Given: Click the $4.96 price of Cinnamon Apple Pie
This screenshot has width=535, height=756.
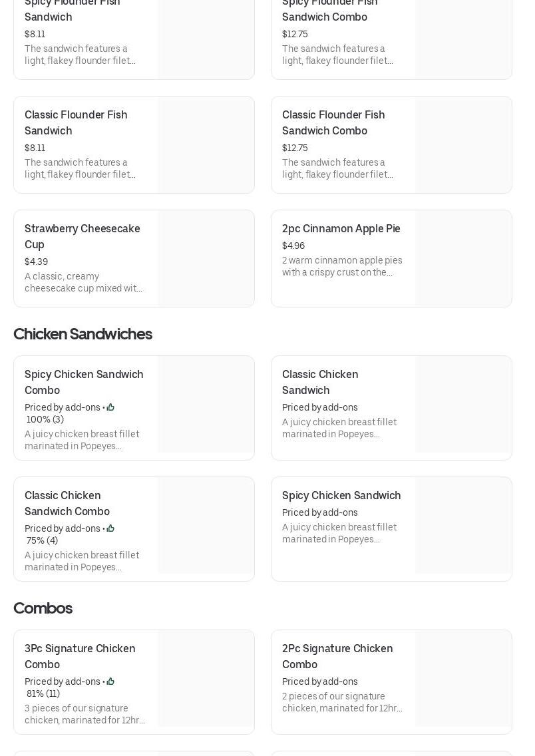Looking at the screenshot, I should (x=293, y=246).
